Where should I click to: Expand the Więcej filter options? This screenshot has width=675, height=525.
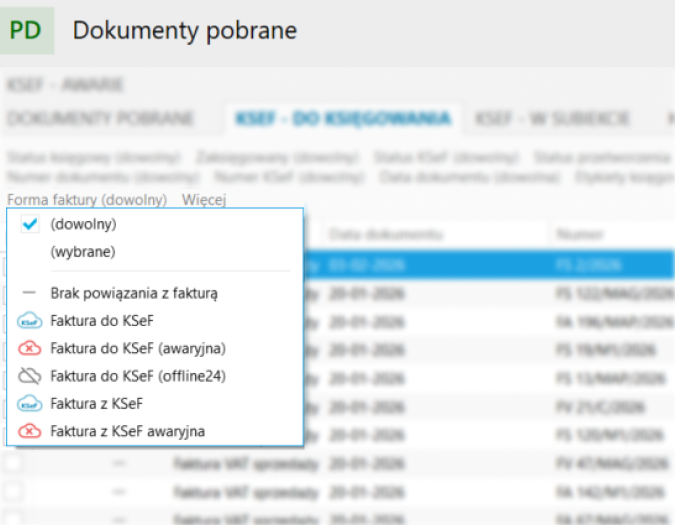pos(204,200)
